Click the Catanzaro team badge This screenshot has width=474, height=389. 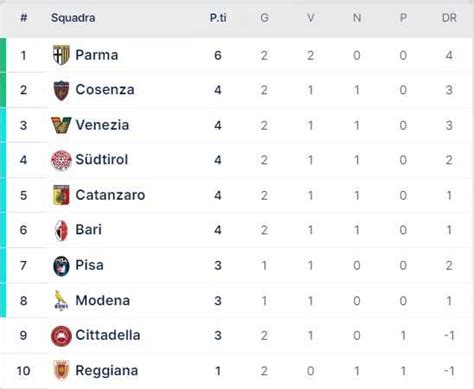click(61, 195)
